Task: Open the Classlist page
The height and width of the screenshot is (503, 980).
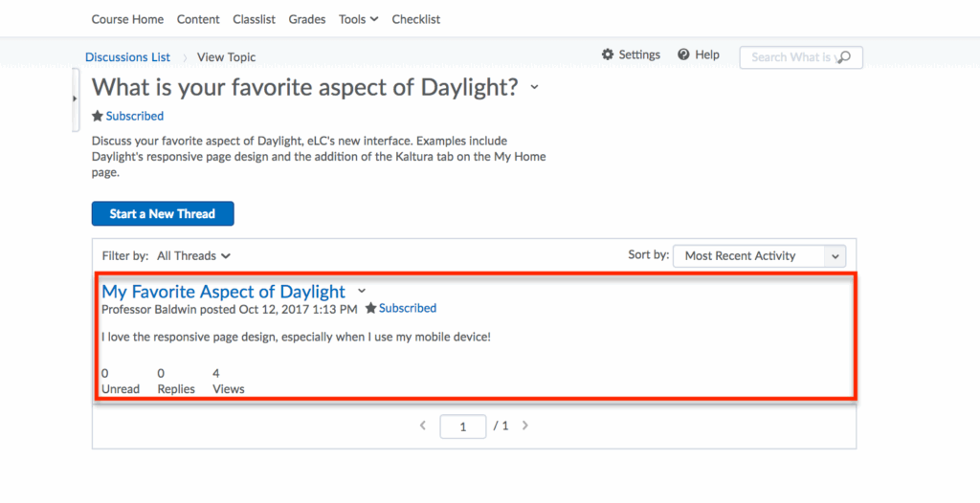Action: pyautogui.click(x=254, y=19)
